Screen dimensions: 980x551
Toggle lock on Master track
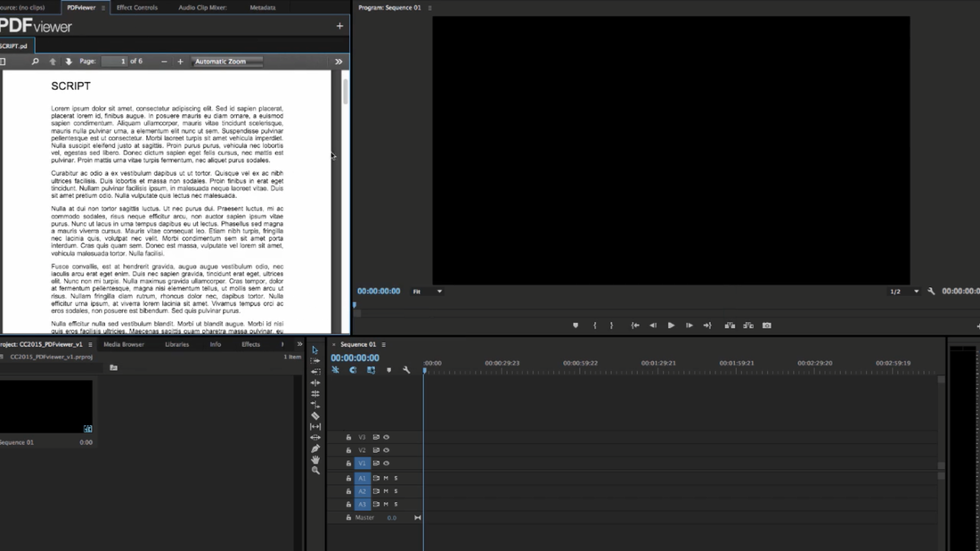tap(348, 518)
